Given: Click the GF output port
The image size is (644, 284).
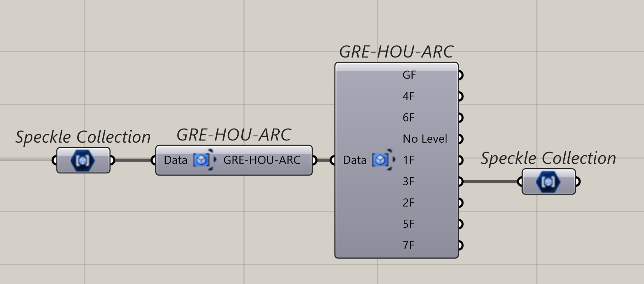Looking at the screenshot, I should (x=461, y=75).
